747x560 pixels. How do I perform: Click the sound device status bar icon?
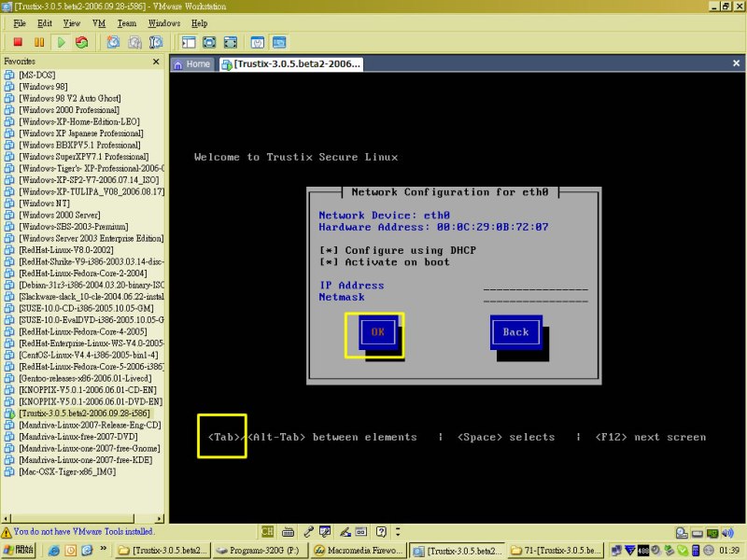pos(727,533)
